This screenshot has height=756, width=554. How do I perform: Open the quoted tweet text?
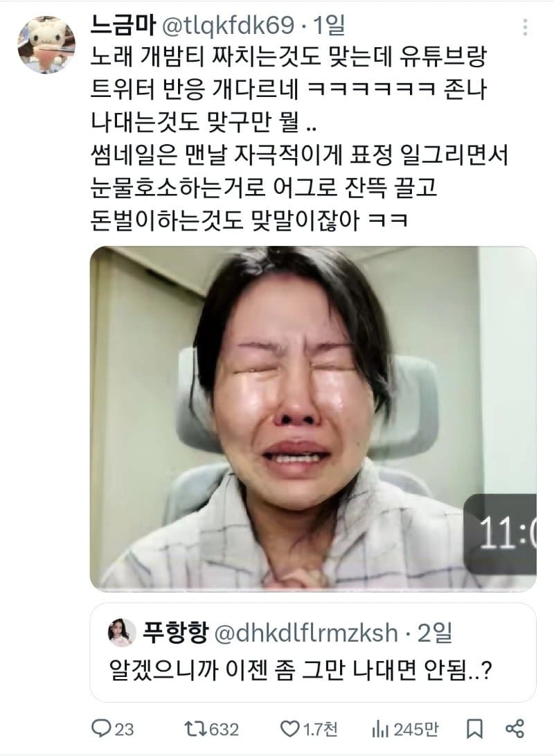(301, 669)
